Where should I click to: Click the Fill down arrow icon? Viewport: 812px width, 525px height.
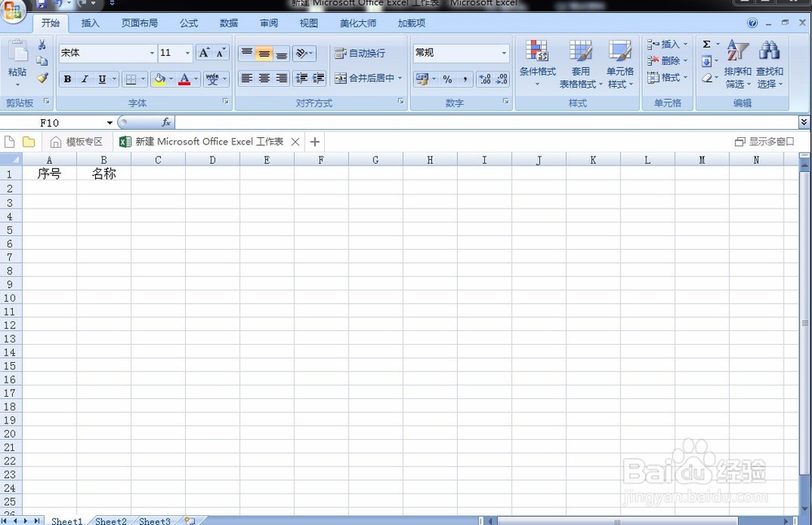pos(707,62)
